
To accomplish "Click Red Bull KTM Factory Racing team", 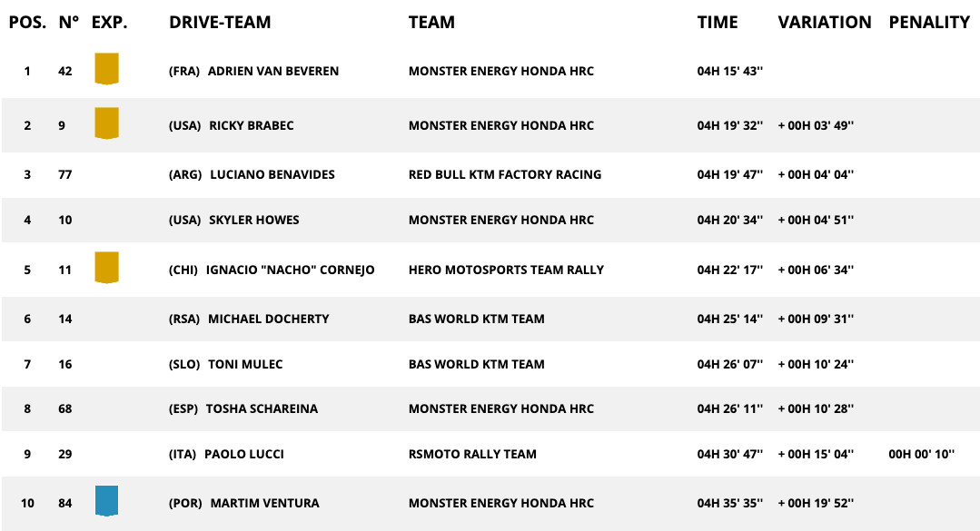I will pyautogui.click(x=505, y=174).
